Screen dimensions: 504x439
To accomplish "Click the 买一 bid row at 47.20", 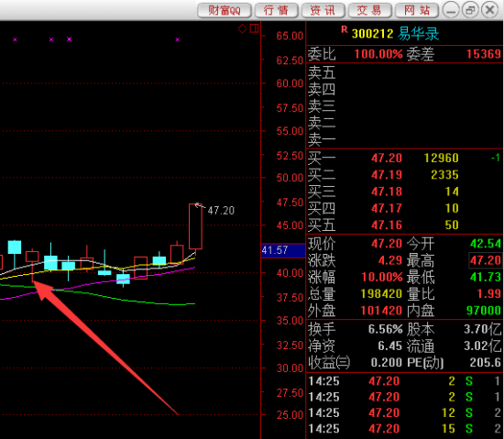I will [404, 158].
